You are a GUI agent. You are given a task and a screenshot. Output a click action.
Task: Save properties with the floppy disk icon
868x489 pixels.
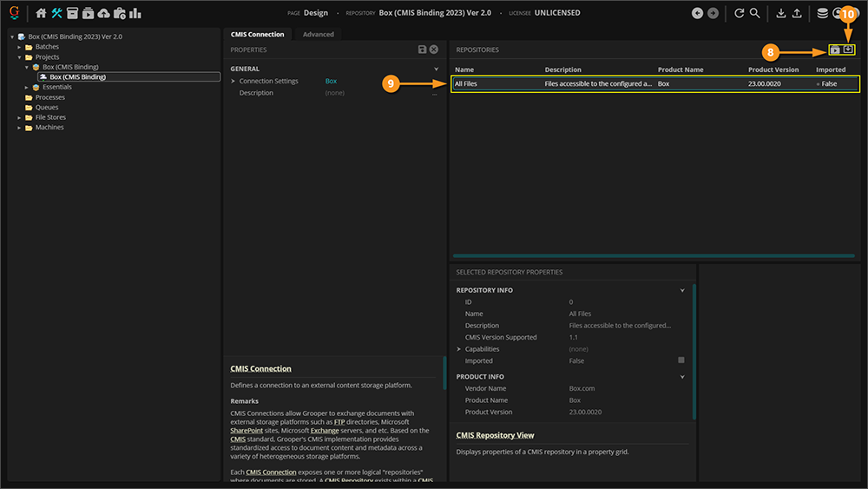coord(422,50)
